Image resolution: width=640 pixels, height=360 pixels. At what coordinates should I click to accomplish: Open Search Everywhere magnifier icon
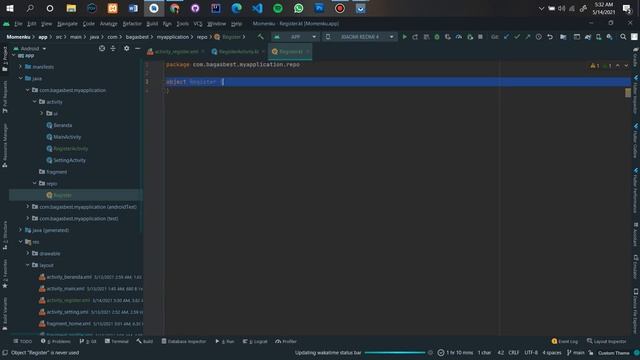tap(623, 37)
